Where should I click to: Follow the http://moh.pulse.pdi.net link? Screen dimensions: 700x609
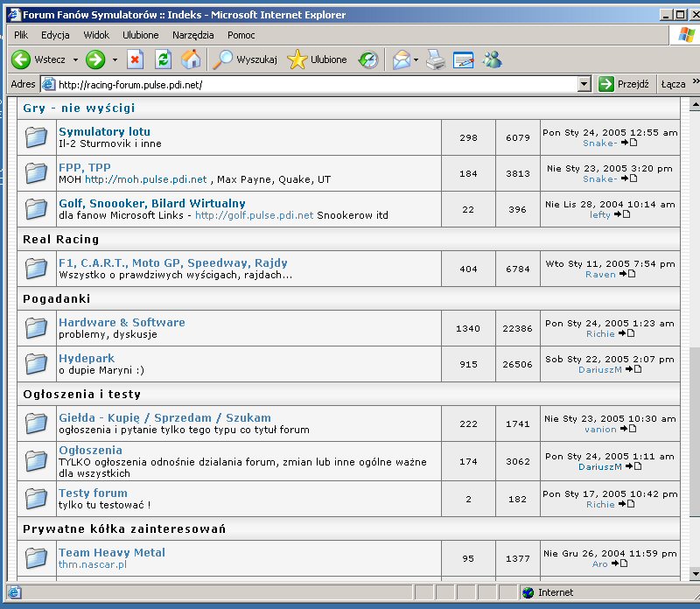pos(146,179)
